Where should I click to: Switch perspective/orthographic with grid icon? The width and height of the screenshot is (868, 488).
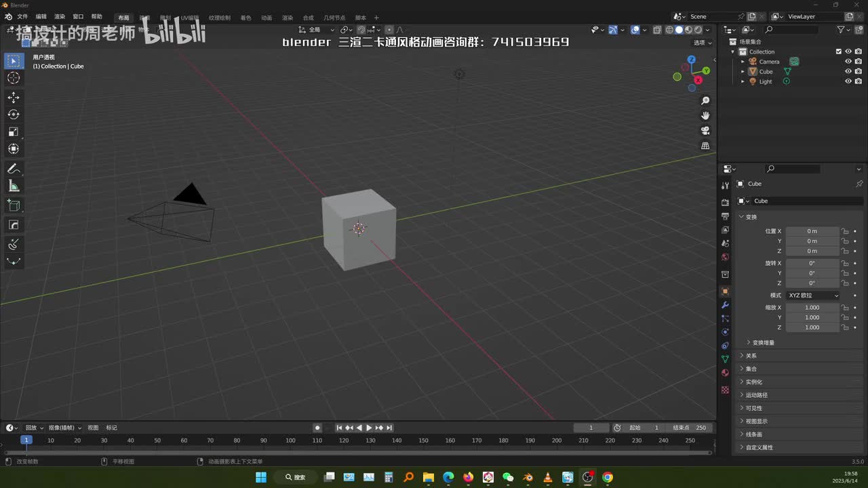coord(705,146)
